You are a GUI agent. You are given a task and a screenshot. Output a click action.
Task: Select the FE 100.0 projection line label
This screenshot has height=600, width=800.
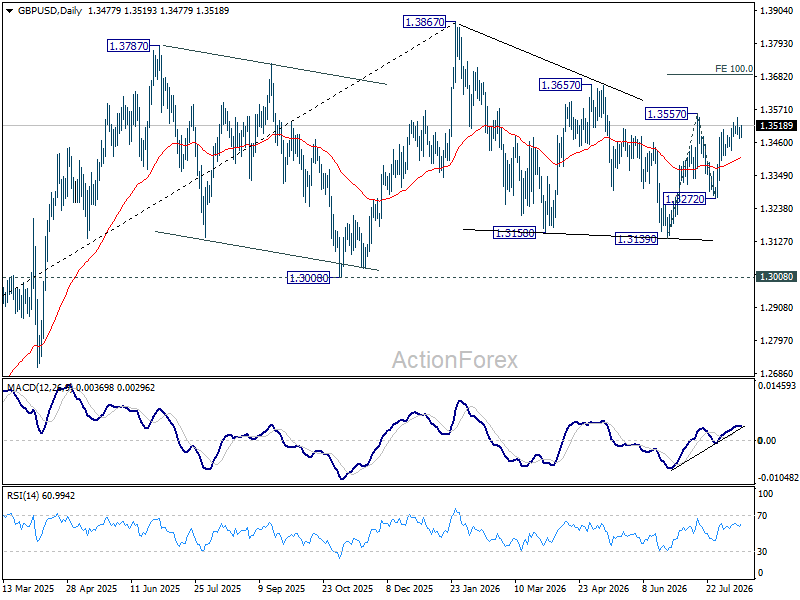pos(734,69)
